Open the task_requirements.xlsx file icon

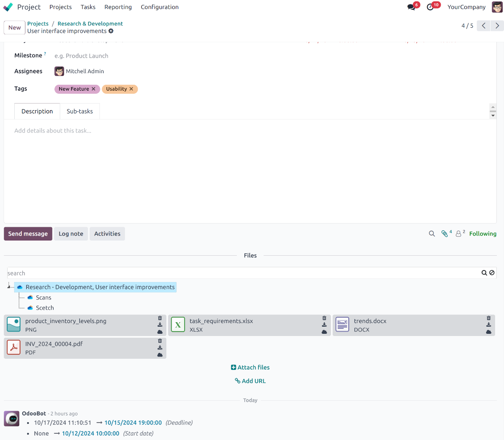(x=178, y=324)
